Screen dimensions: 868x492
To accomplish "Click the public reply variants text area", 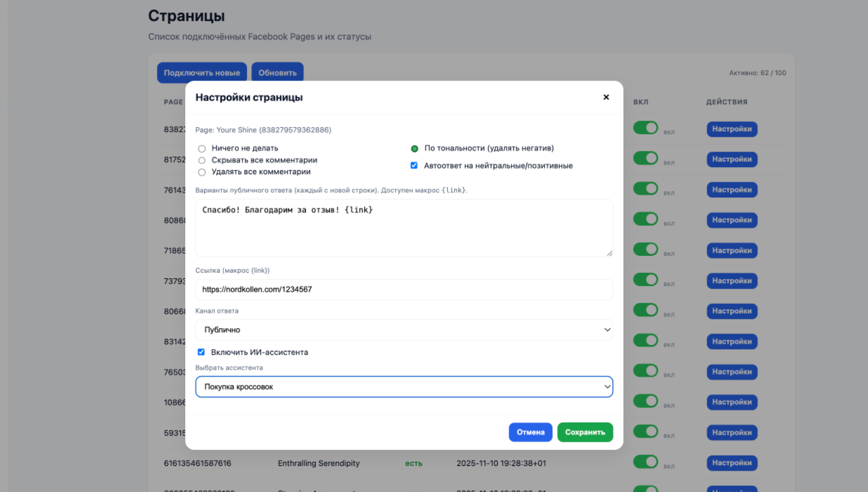I will click(x=404, y=228).
